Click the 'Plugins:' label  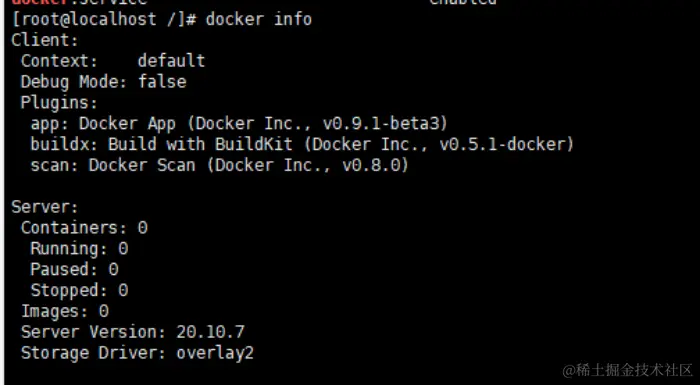(x=59, y=103)
